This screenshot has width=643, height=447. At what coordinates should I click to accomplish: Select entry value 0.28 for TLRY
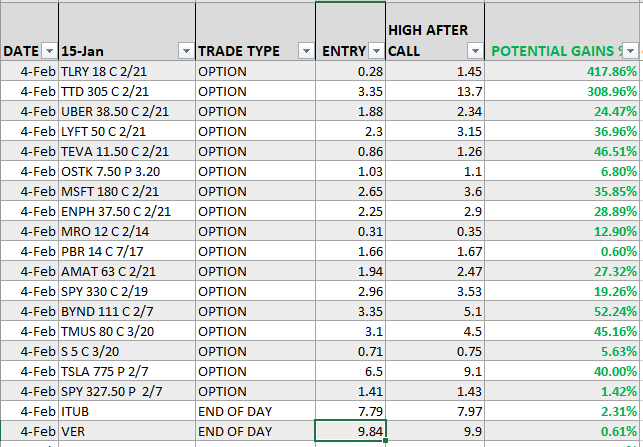coord(351,71)
